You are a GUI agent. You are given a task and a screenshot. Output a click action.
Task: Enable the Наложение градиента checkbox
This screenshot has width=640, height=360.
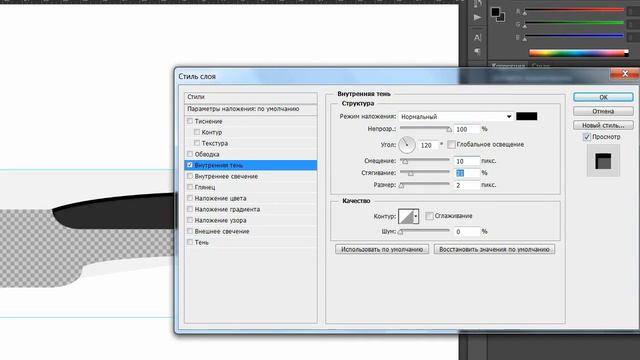tap(190, 209)
